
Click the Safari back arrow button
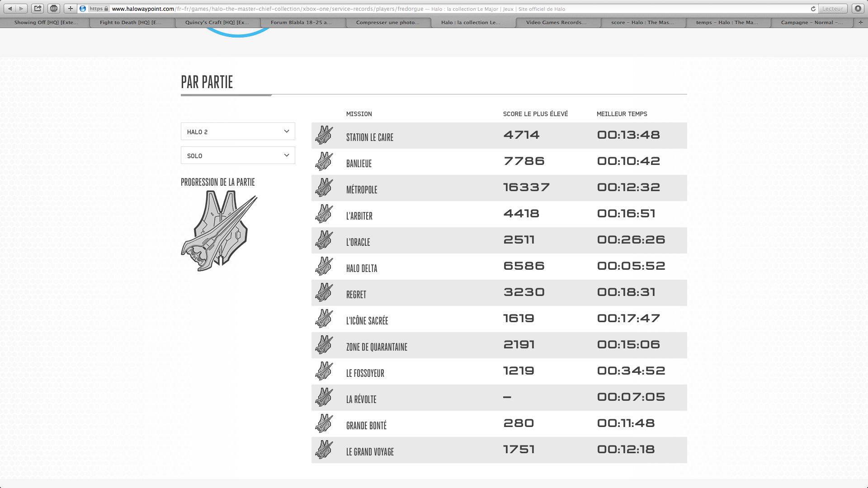tap(10, 9)
